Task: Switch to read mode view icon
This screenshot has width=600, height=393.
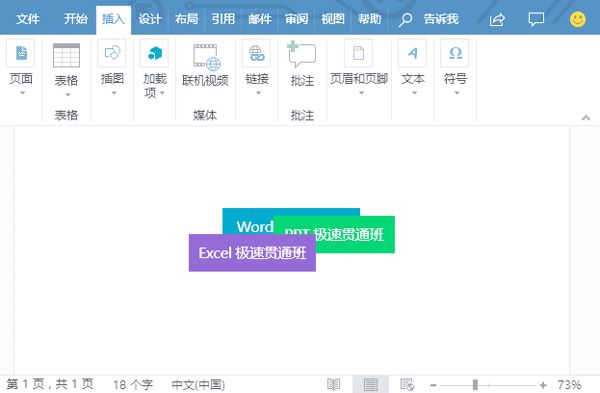Action: tap(333, 384)
